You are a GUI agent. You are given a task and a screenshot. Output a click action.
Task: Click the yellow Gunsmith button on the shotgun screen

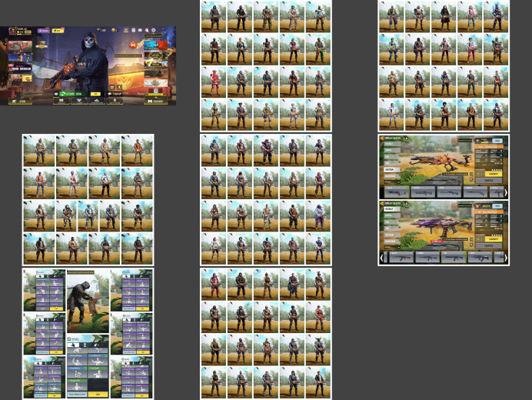pos(494,174)
